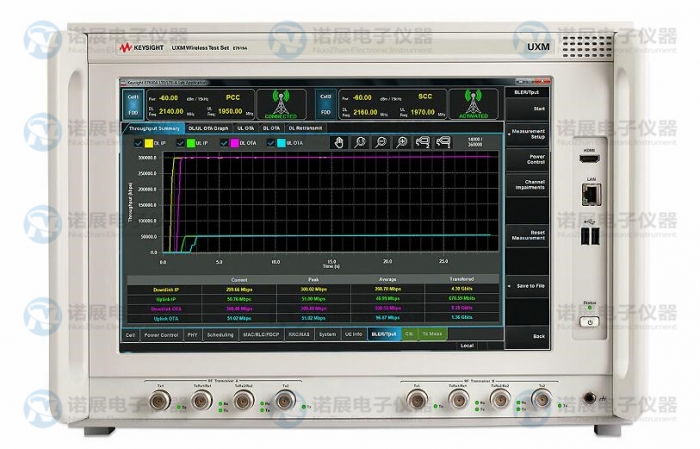This screenshot has height=449, width=700.
Task: Click the first magnifier zoom tool after the hand
Action: pyautogui.click(x=360, y=143)
